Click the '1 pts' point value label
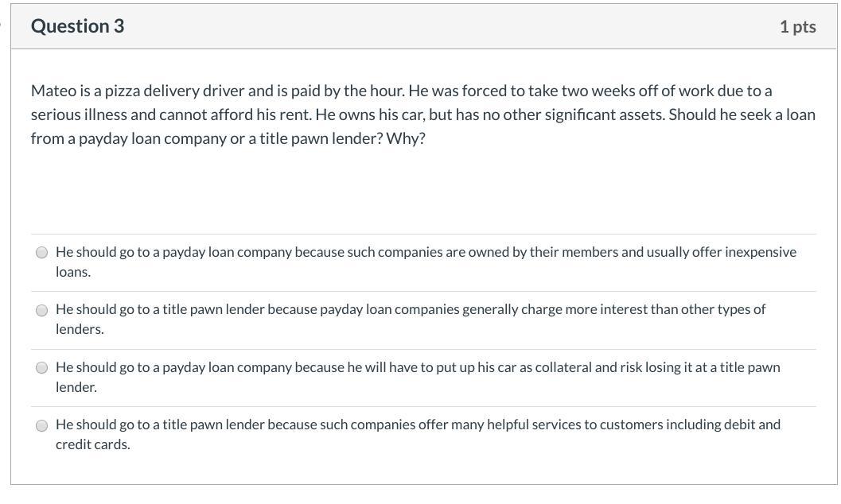The image size is (841, 504). pos(797,27)
